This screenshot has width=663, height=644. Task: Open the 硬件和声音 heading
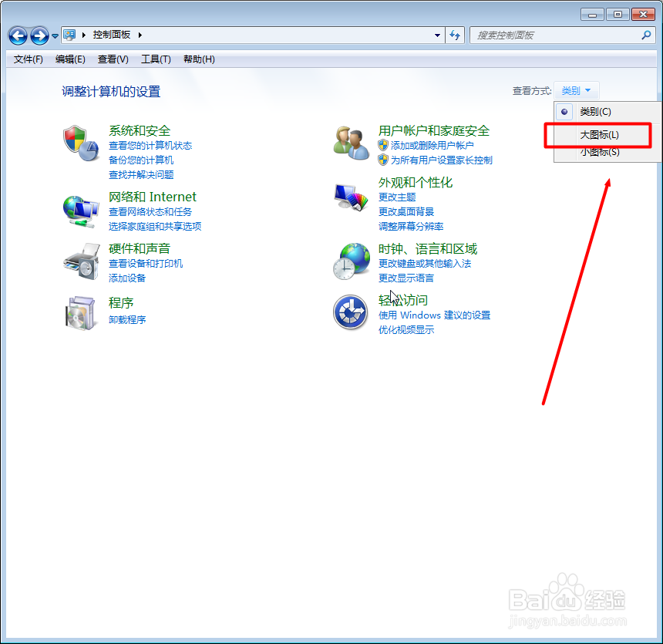(x=140, y=248)
